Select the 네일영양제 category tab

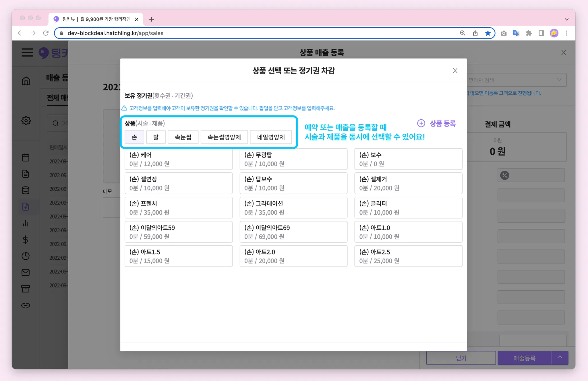tap(271, 137)
